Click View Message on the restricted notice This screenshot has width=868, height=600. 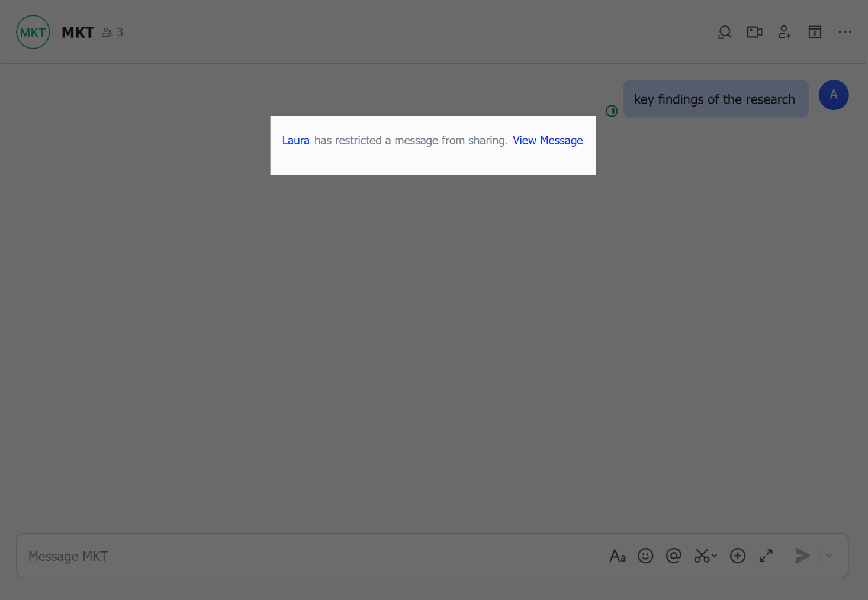(x=547, y=140)
